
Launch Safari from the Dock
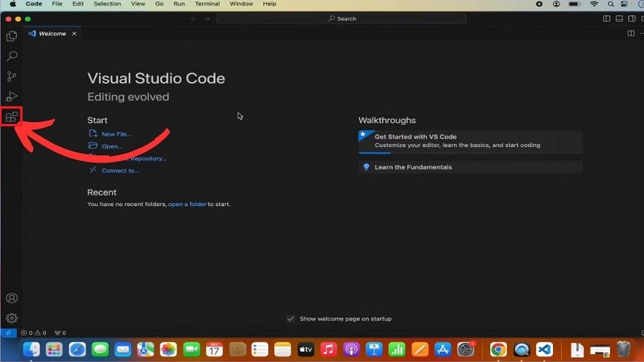click(x=77, y=349)
